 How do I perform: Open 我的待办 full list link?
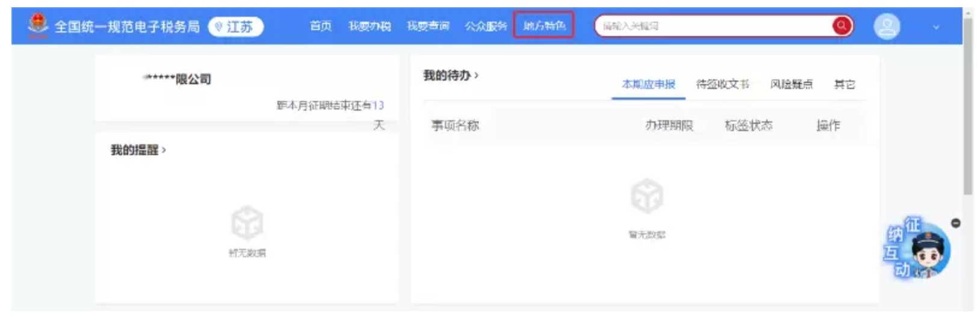click(451, 75)
